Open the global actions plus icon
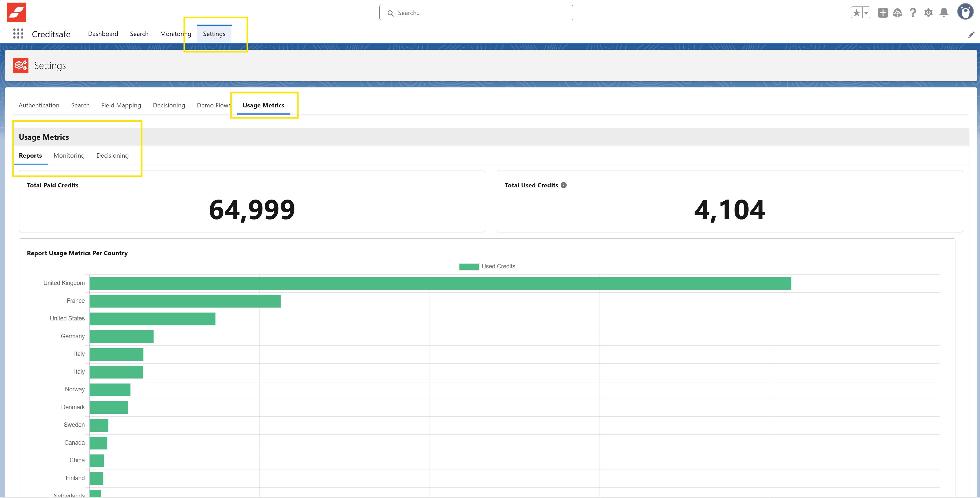The image size is (980, 498). pos(883,13)
